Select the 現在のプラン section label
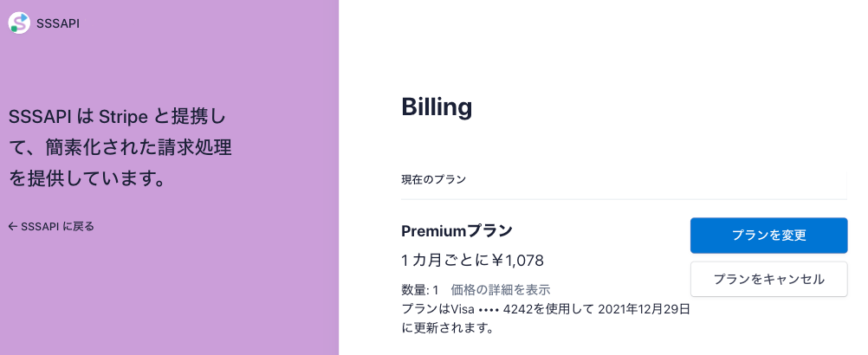Screen dimensions: 868x355 (434, 180)
